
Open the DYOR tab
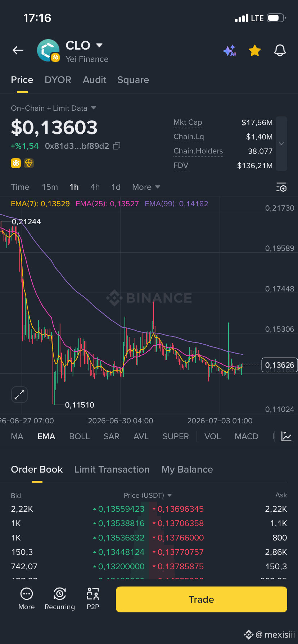pyautogui.click(x=58, y=80)
